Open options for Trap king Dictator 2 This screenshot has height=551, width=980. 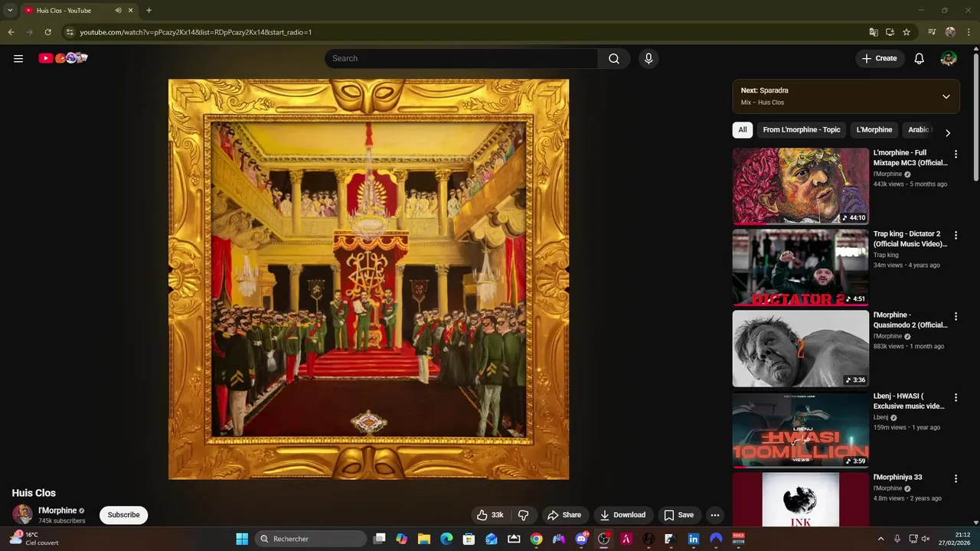(x=955, y=235)
